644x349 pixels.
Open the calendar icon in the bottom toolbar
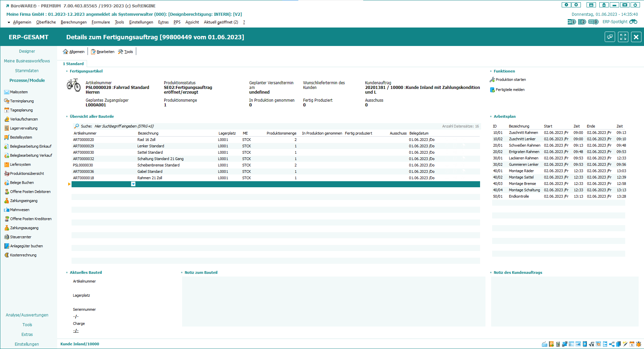pos(632,344)
